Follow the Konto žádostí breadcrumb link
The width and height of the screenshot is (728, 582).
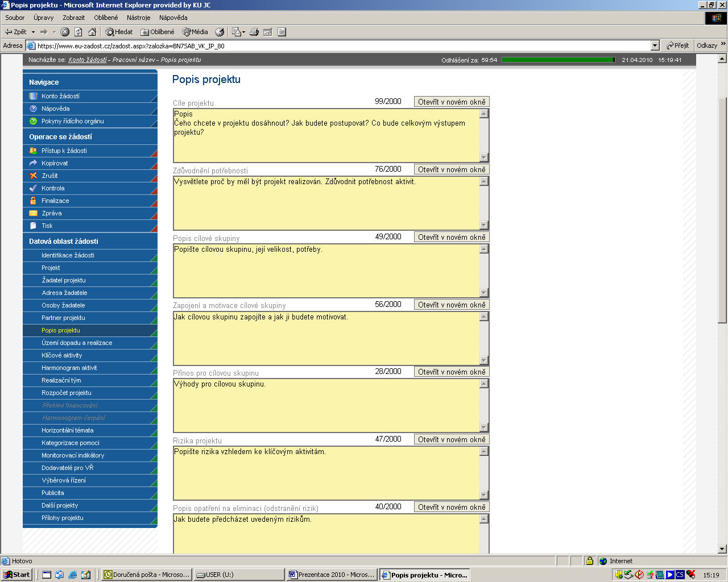88,60
